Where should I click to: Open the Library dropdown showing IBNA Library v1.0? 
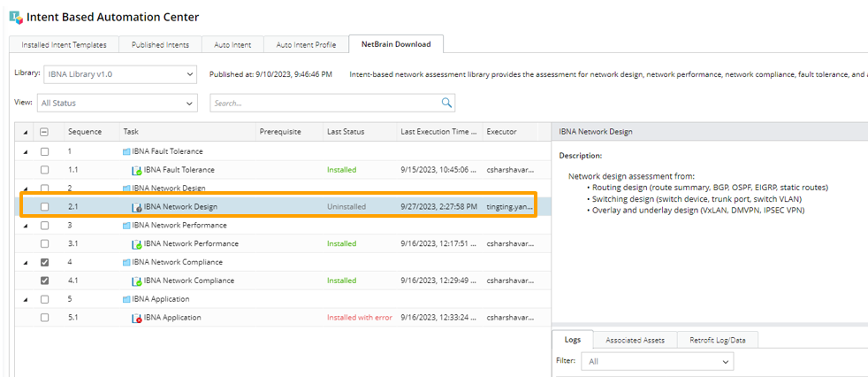tap(121, 73)
